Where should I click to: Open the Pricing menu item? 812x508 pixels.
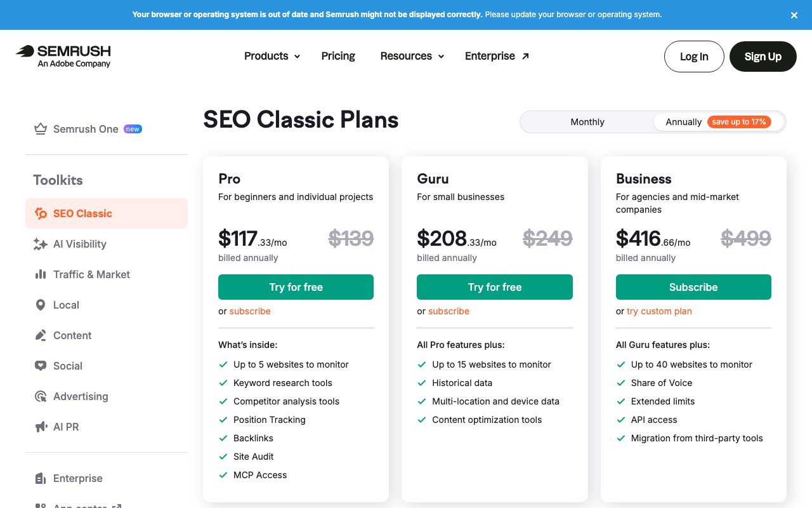[x=338, y=56]
